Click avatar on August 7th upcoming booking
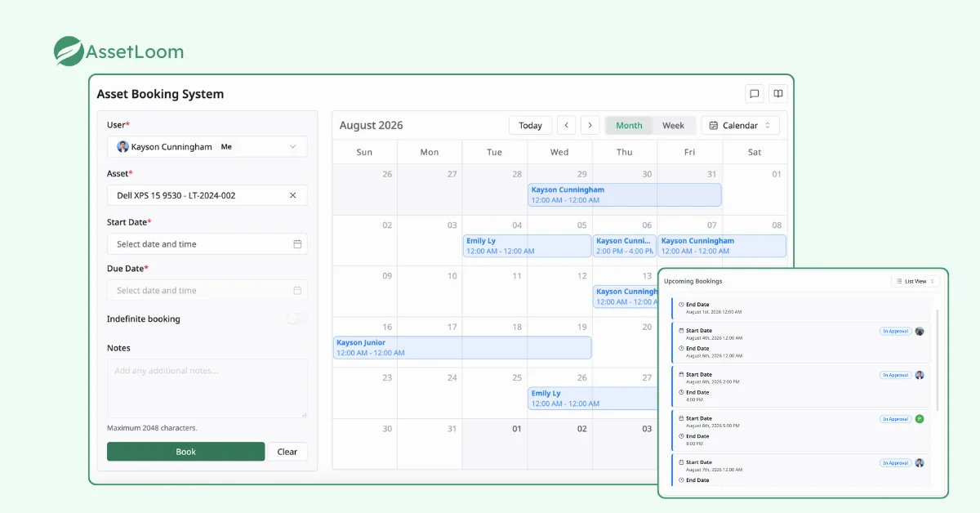The width and height of the screenshot is (980, 513). (x=920, y=462)
